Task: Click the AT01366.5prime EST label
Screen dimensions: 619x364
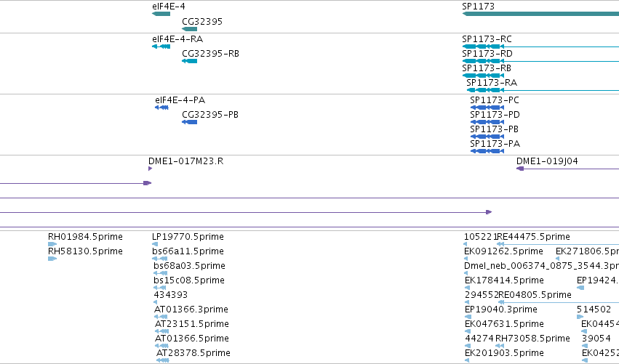Action: (192, 339)
